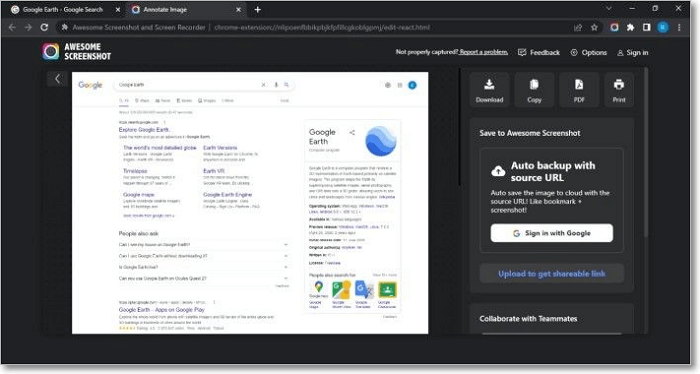700x374 pixels.
Task: Copy the screenshot to clipboard
Action: (x=534, y=90)
